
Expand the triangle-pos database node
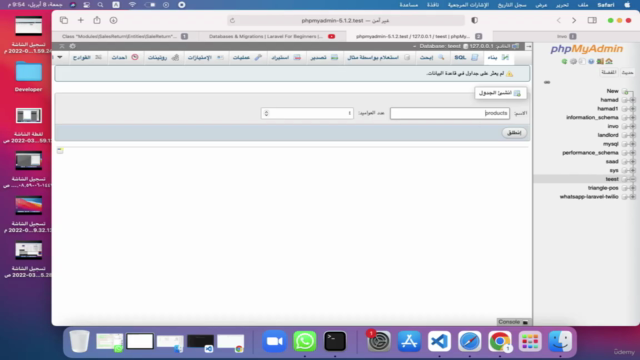pos(632,188)
